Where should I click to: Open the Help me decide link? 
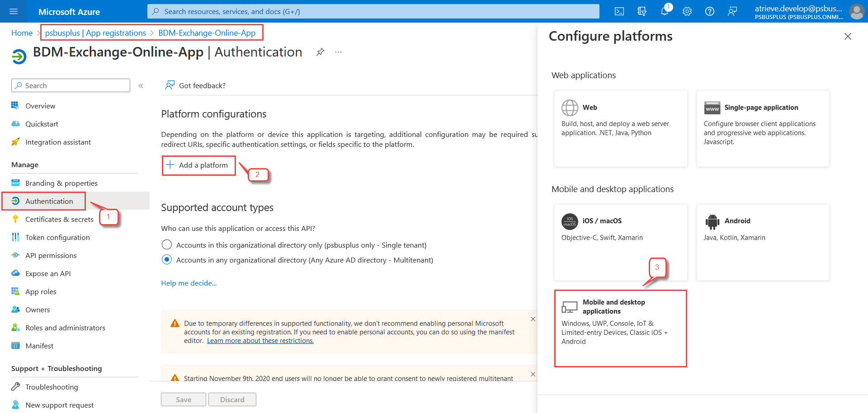click(189, 283)
